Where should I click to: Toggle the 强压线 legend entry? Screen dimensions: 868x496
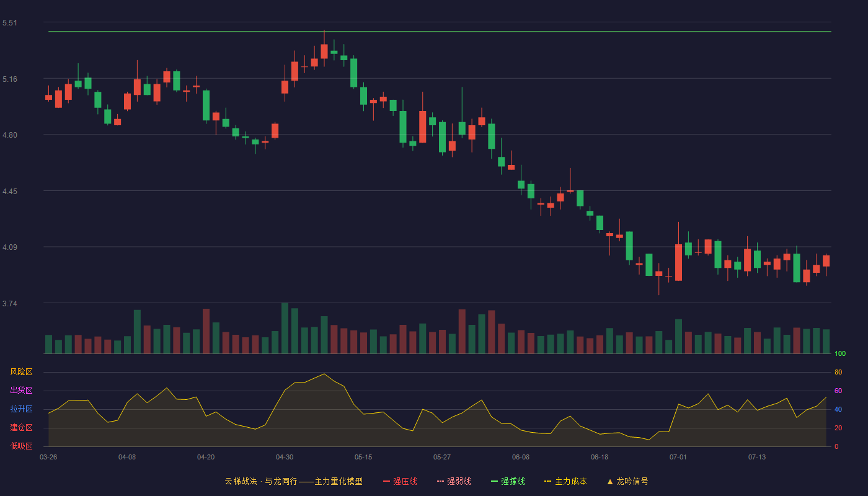(x=400, y=481)
